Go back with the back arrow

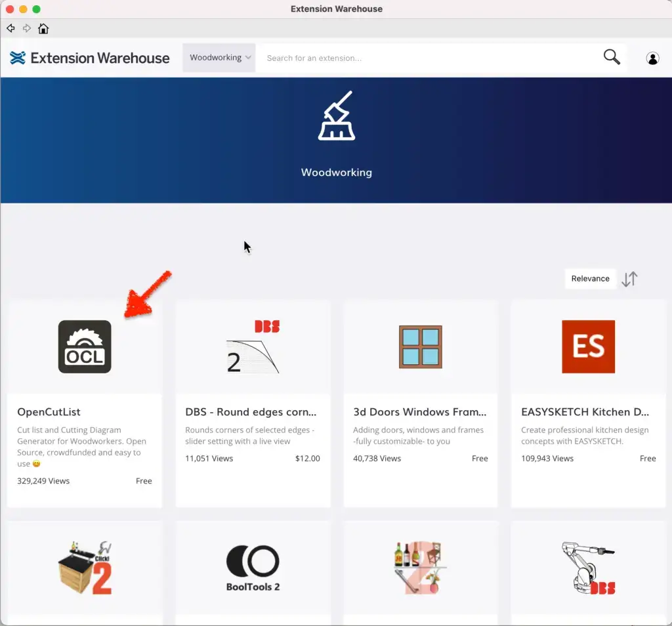(x=10, y=28)
